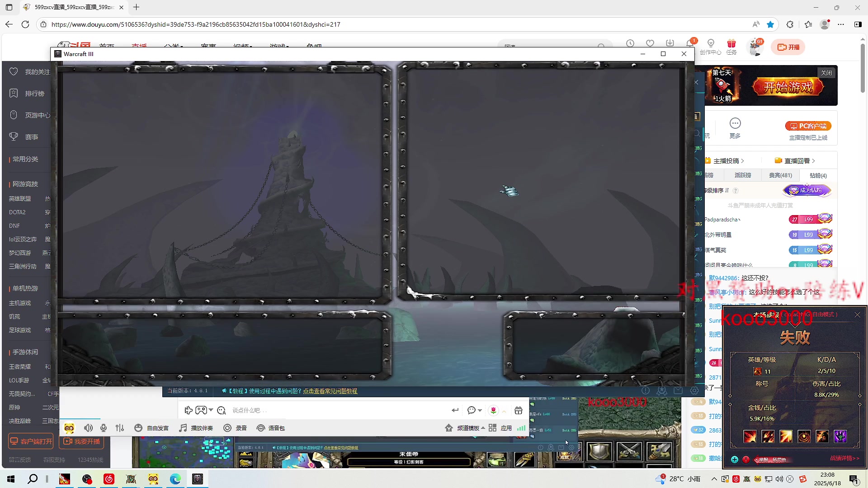868x488 pixels.
Task: Click the purple skill icon in match panel
Action: [840, 436]
